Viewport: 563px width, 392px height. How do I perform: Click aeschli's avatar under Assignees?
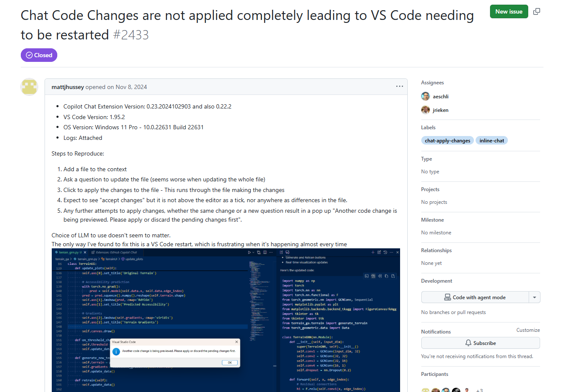pyautogui.click(x=426, y=96)
